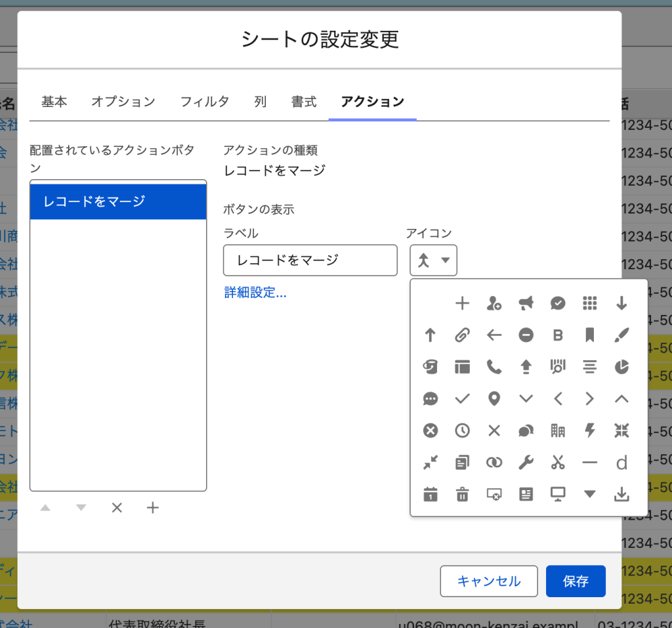Click the キャンセル button
The width and height of the screenshot is (672, 628).
[488, 581]
